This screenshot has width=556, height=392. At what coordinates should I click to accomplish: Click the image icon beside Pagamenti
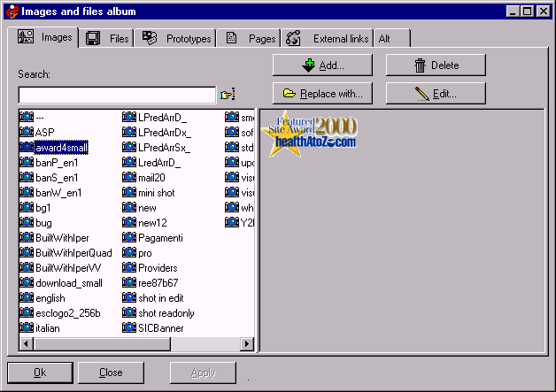(129, 237)
